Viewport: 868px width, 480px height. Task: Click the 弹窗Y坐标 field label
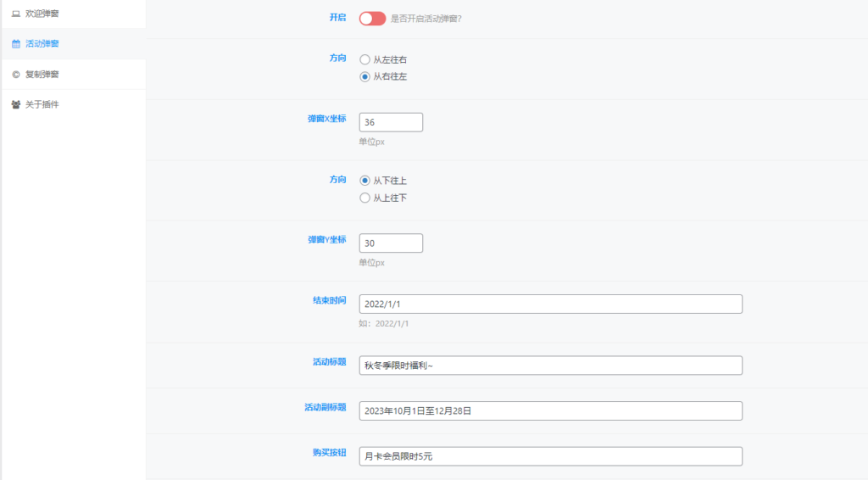pyautogui.click(x=326, y=239)
